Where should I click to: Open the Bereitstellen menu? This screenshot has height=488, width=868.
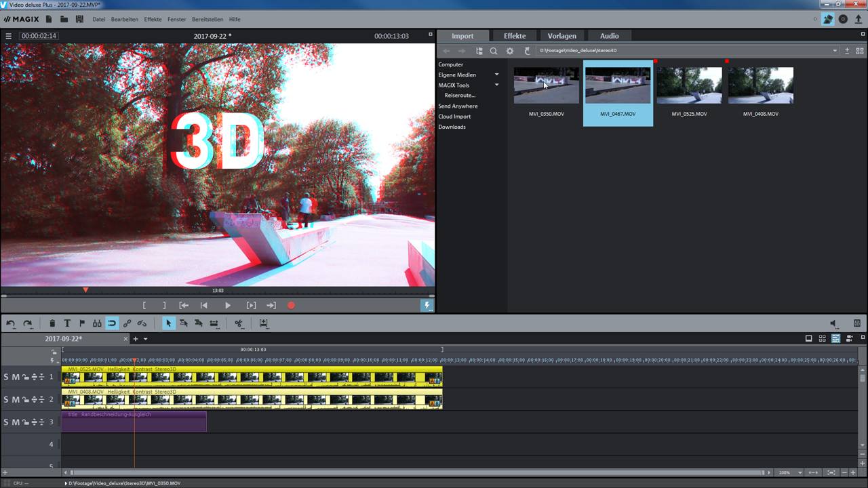pos(208,19)
